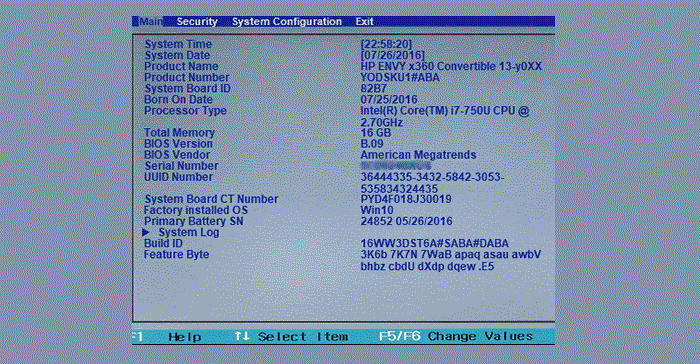
Task: Click the System Board CT Number label
Action: (x=211, y=199)
